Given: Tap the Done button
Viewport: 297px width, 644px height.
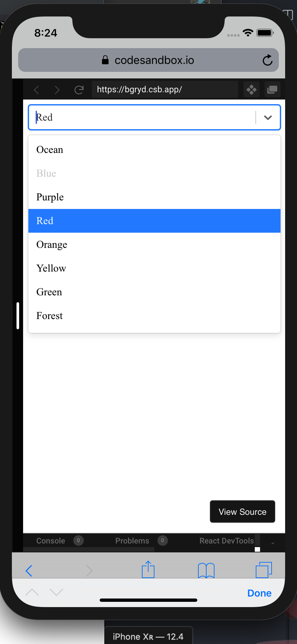Looking at the screenshot, I should click(259, 593).
